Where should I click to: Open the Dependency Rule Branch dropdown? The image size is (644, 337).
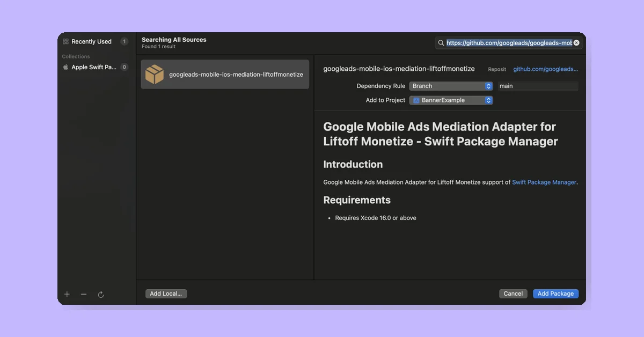[x=451, y=86]
